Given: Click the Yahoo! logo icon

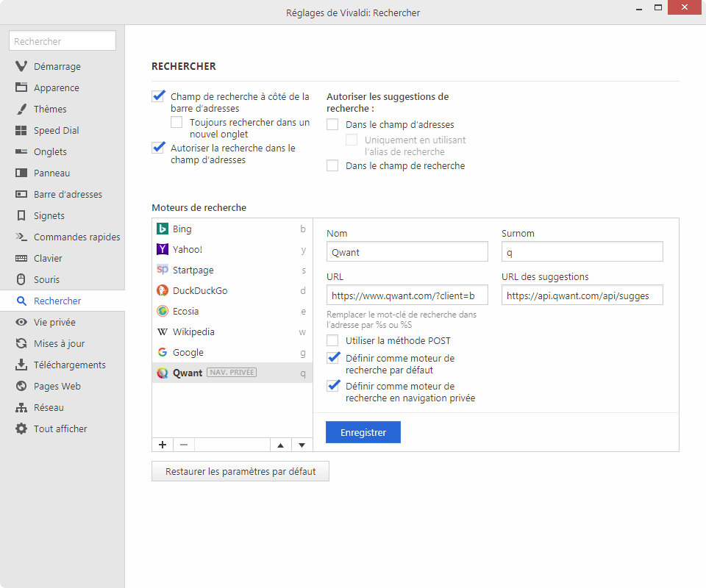Looking at the screenshot, I should point(163,249).
